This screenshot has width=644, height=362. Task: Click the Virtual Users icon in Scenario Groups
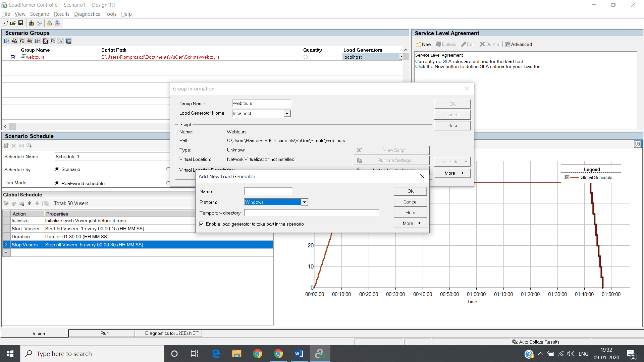click(14, 41)
